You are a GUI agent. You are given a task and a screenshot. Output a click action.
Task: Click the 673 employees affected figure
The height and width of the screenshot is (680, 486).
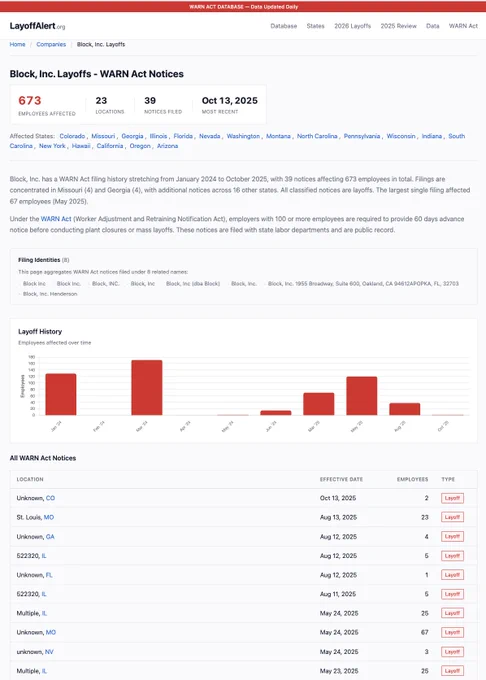pyautogui.click(x=29, y=101)
